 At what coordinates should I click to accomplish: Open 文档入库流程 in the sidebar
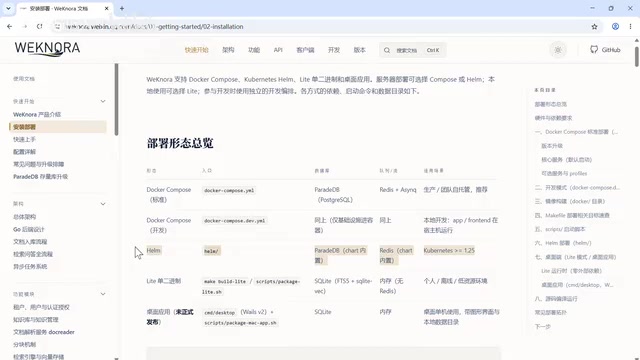pyautogui.click(x=30, y=242)
